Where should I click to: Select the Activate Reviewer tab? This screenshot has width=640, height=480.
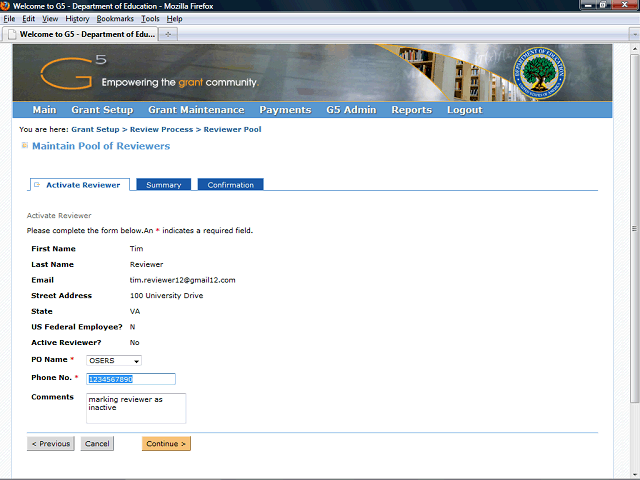coord(80,185)
